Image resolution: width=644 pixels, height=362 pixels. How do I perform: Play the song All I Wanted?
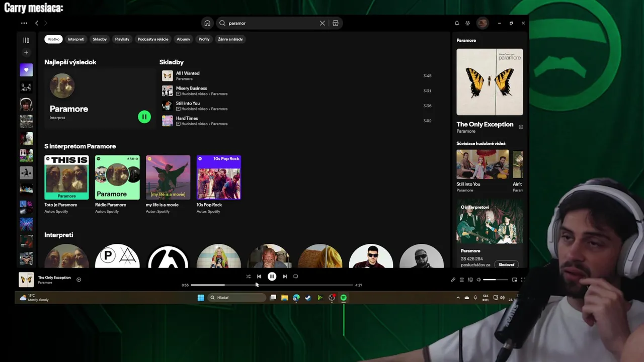[297, 76]
